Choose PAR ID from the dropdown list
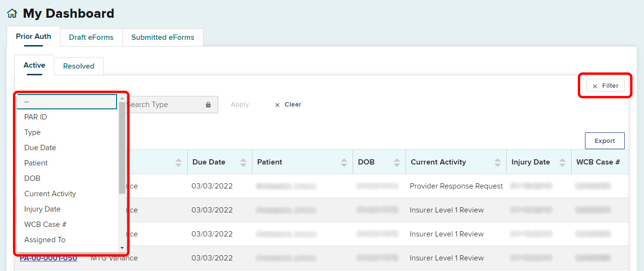 click(36, 117)
